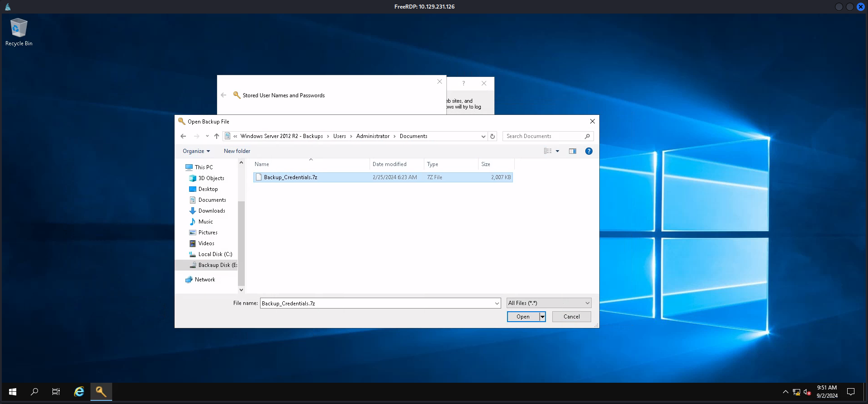Click the Open split button arrow
Image resolution: width=868 pixels, height=404 pixels.
click(x=542, y=317)
